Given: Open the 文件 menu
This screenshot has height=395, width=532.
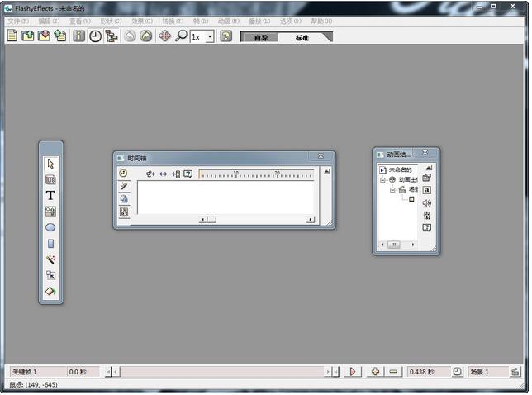Looking at the screenshot, I should (x=17, y=21).
